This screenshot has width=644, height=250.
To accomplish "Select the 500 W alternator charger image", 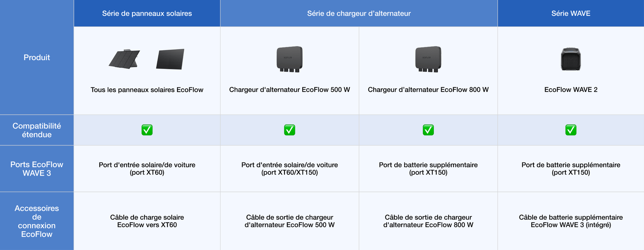I will (x=289, y=59).
